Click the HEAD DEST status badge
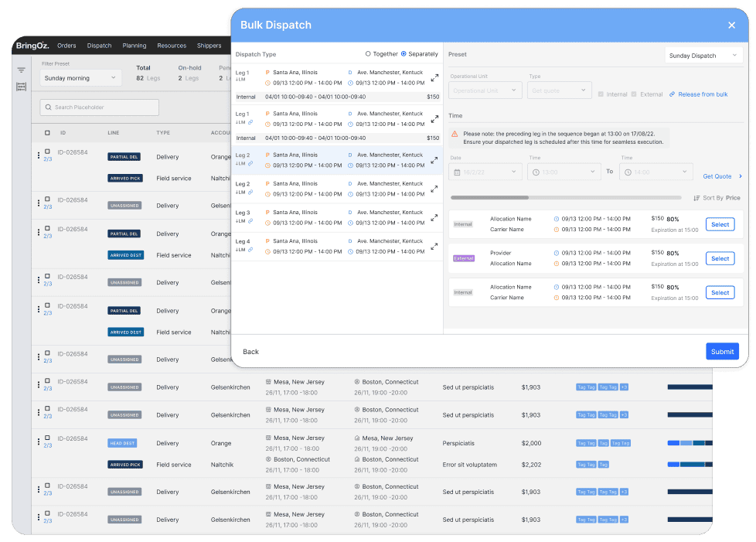The height and width of the screenshot is (542, 756). point(122,443)
